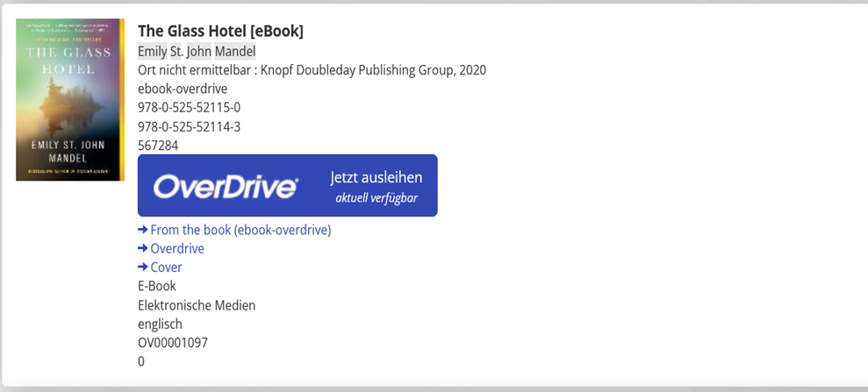The image size is (868, 392).
Task: Open From the book (ebook-overdrive) link
Action: coord(240,230)
